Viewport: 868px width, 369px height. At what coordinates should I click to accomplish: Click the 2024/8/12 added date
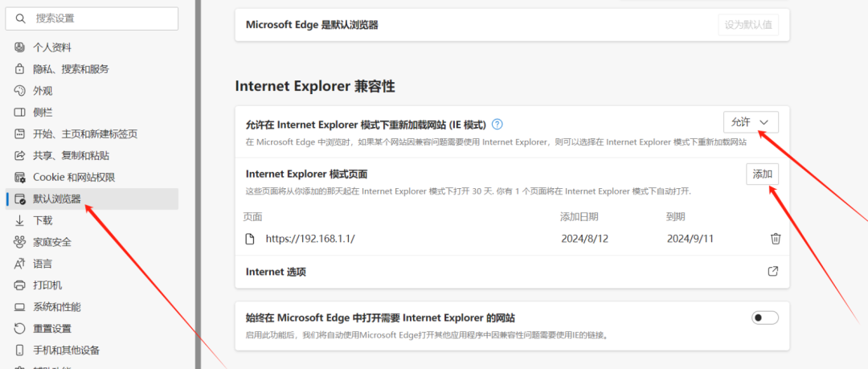tap(584, 239)
